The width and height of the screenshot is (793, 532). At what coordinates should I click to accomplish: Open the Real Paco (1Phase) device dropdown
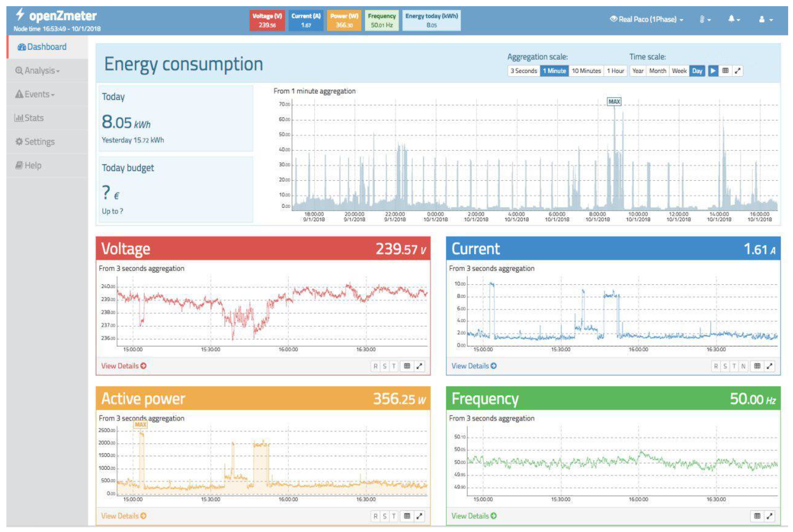click(647, 19)
